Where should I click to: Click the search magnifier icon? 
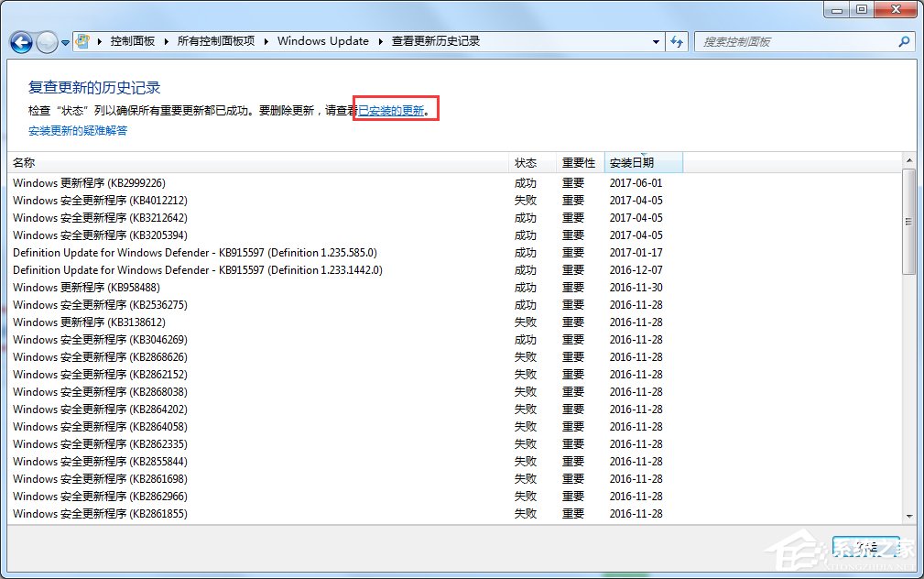tap(905, 41)
